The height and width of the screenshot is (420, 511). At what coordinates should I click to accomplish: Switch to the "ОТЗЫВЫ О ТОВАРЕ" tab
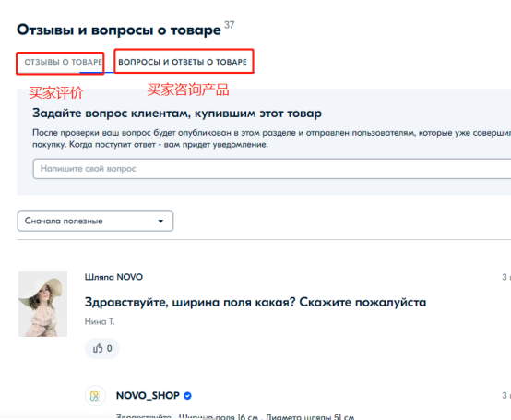pyautogui.click(x=63, y=62)
